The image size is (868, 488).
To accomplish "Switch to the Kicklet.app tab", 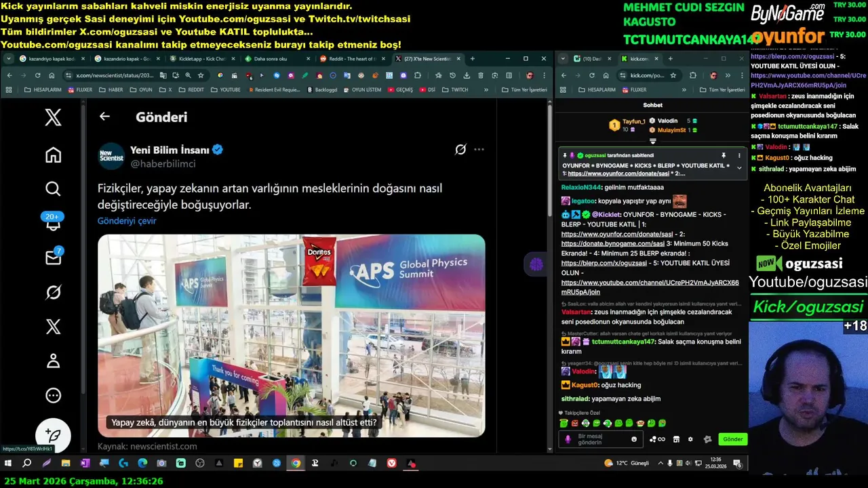I will click(203, 59).
